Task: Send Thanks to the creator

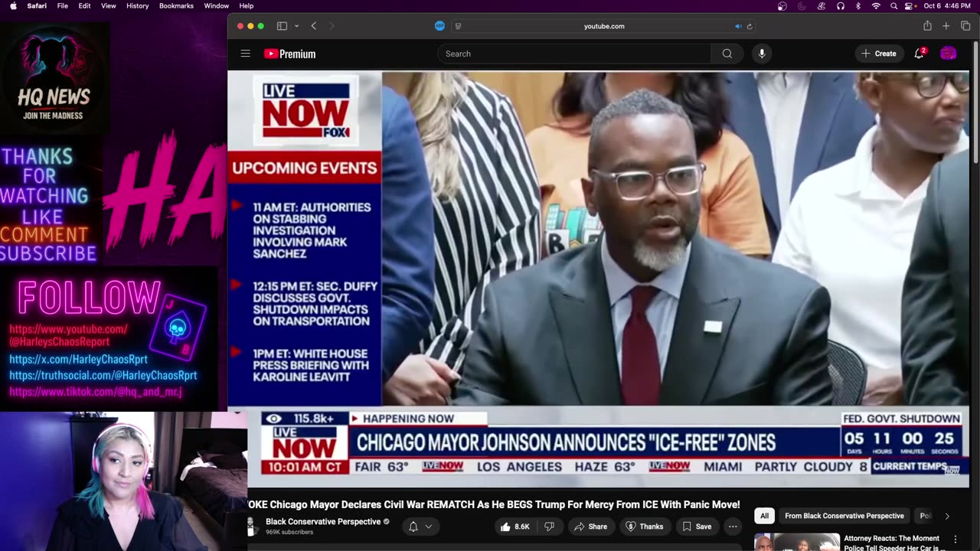Action: click(645, 527)
